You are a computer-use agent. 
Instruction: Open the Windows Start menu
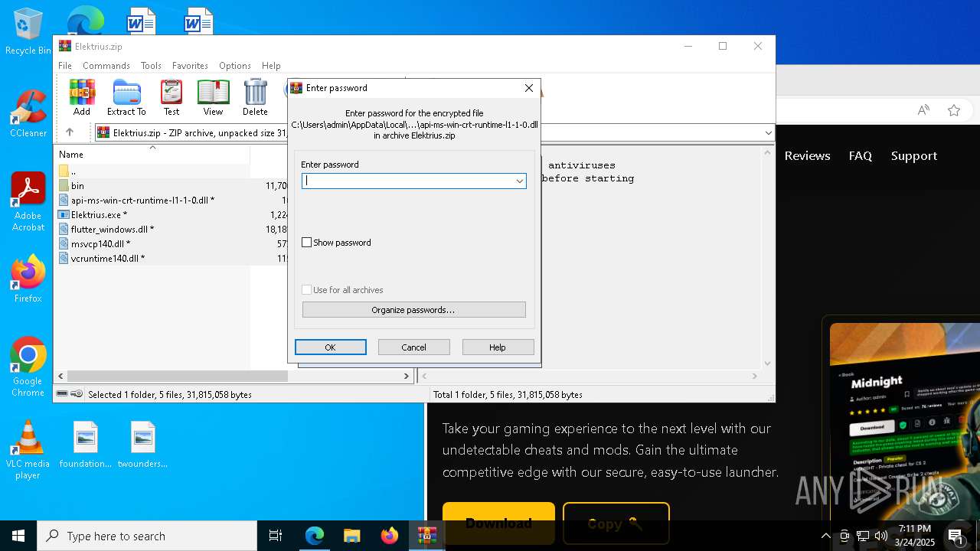[18, 536]
